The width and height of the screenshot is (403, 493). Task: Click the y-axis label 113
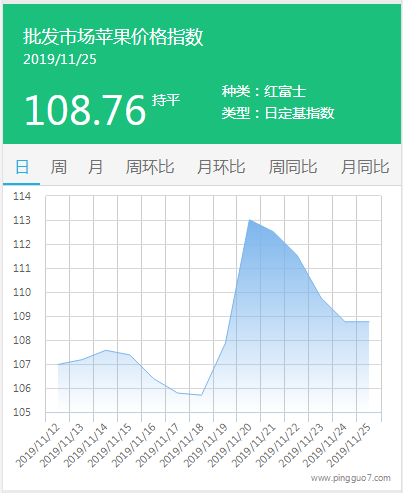pos(22,220)
